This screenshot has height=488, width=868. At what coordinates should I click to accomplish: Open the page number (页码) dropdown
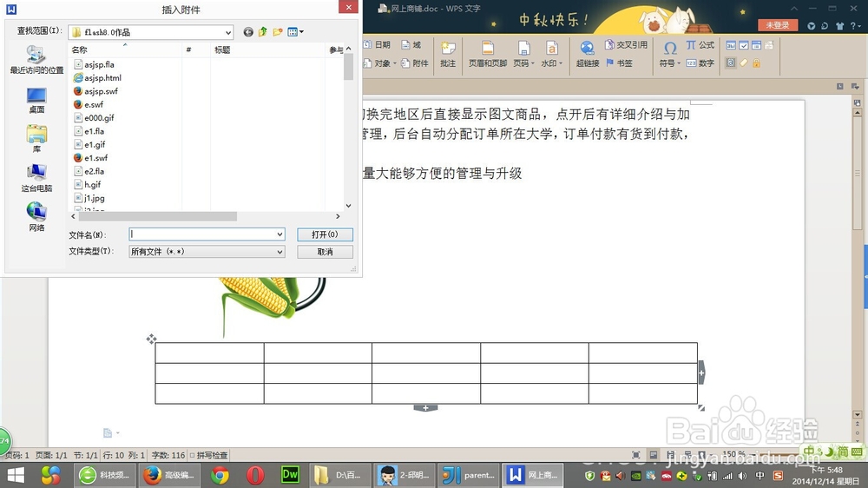[523, 55]
